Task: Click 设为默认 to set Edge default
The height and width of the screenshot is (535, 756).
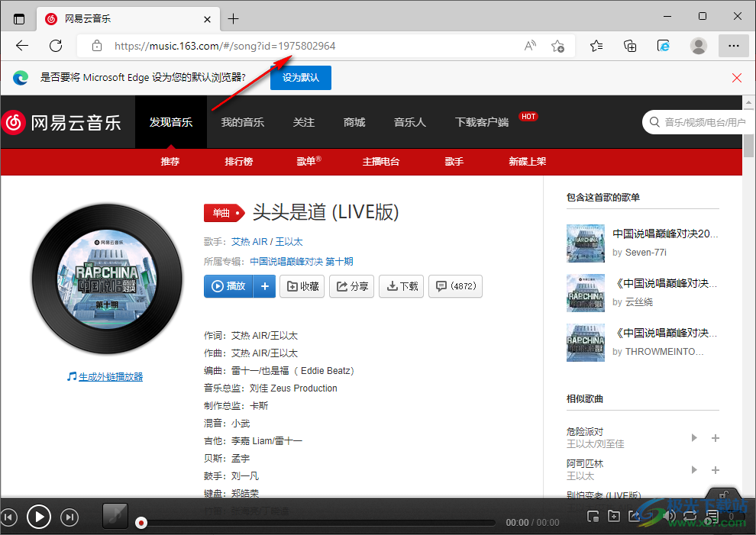Action: point(300,77)
